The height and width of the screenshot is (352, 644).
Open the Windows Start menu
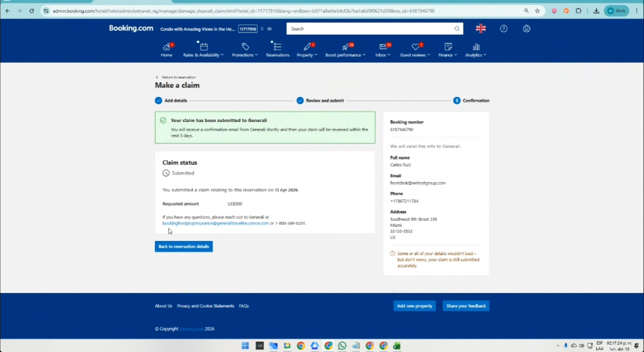click(x=245, y=346)
